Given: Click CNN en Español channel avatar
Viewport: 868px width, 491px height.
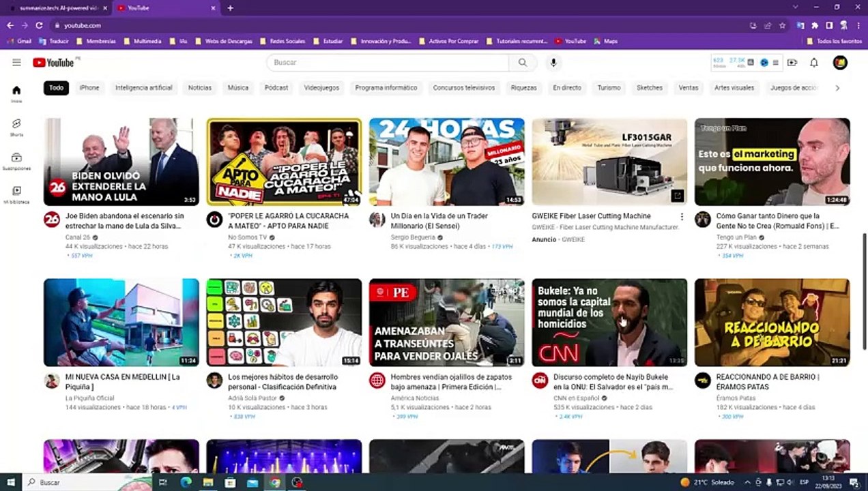Looking at the screenshot, I should (x=540, y=381).
